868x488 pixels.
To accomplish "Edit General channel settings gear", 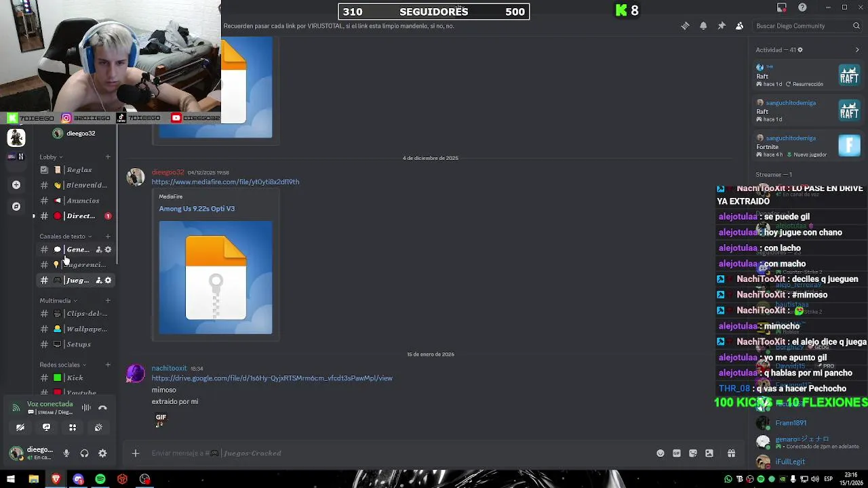I will point(108,249).
